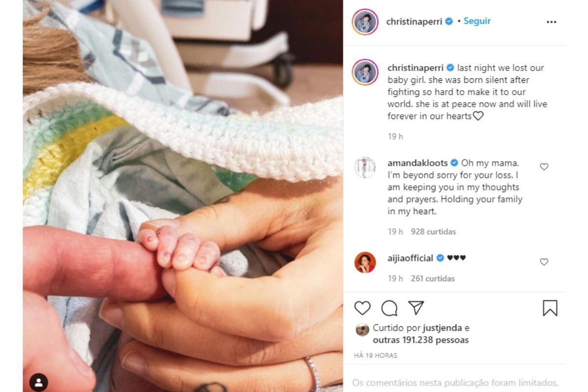
Task: Like aijiaofficial's comment with the heart
Action: click(x=544, y=262)
